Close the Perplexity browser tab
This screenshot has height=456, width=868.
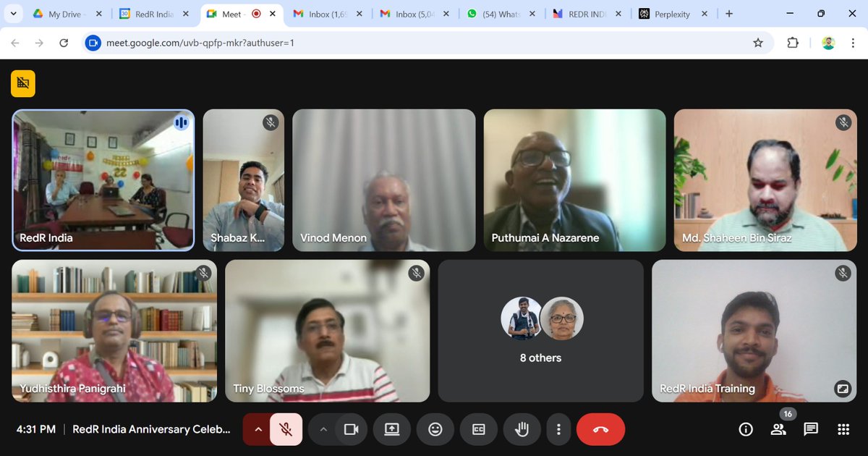point(706,14)
